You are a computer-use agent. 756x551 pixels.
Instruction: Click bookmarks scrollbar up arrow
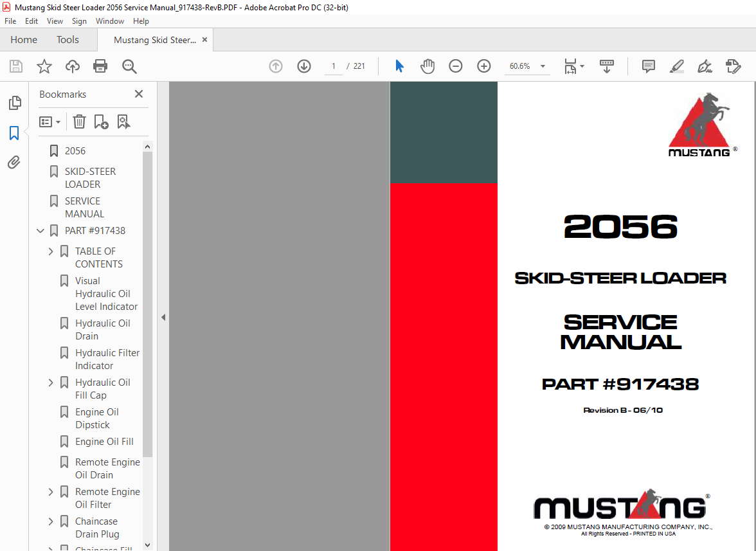148,147
